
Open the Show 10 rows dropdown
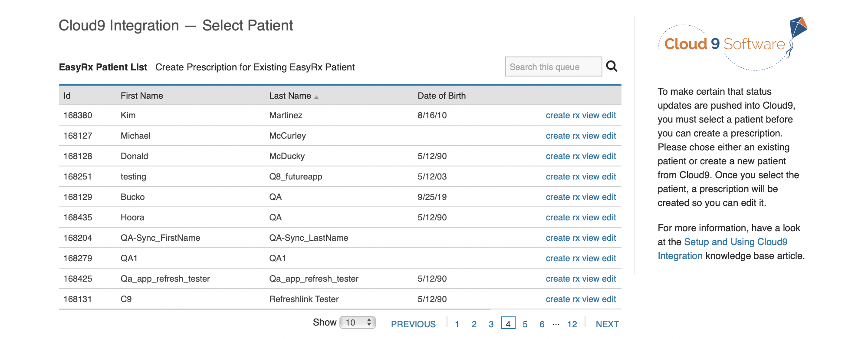pyautogui.click(x=357, y=322)
